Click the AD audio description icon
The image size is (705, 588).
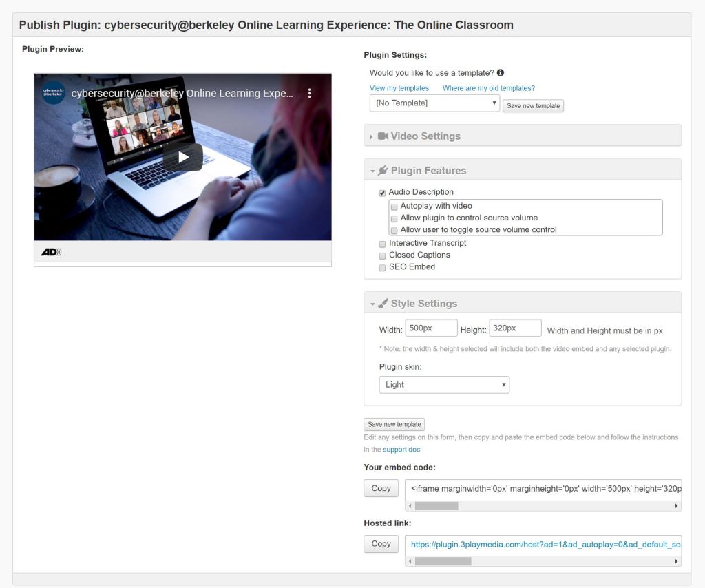click(51, 252)
